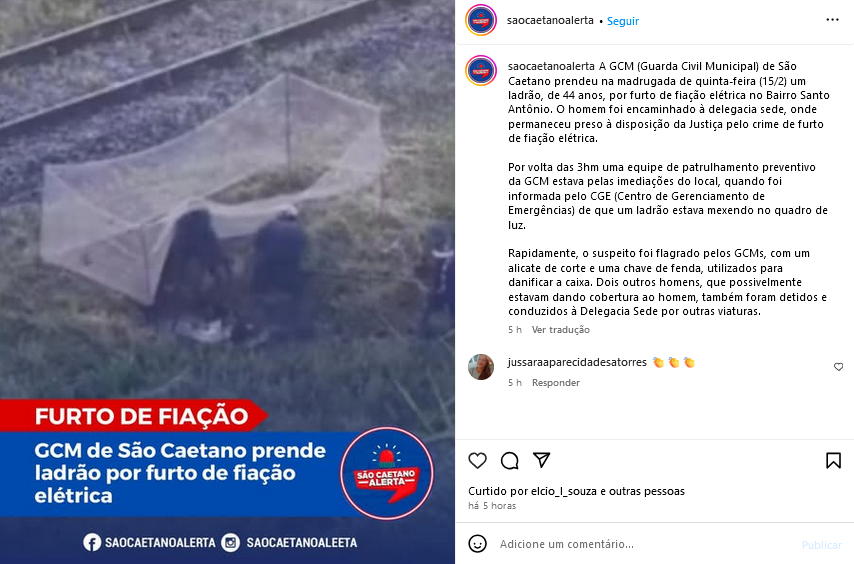Open the saocaetanoalerta caption avatar
The width and height of the screenshot is (854, 564).
pos(481,70)
